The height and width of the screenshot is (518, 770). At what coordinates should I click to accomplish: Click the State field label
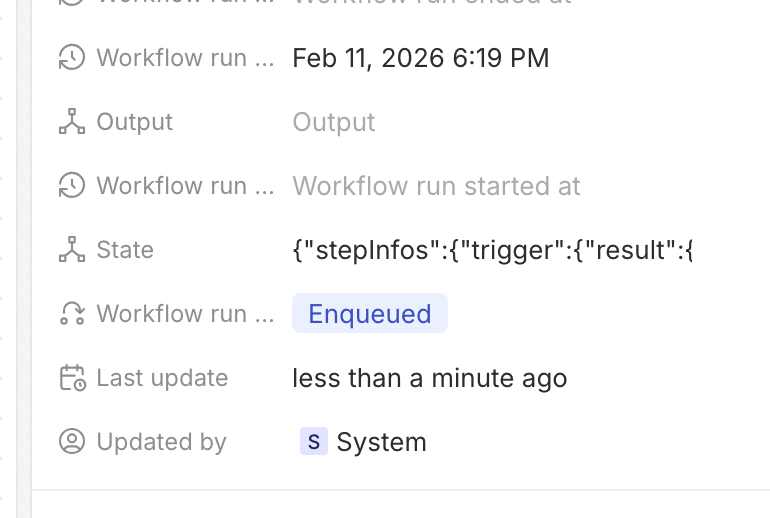(125, 250)
